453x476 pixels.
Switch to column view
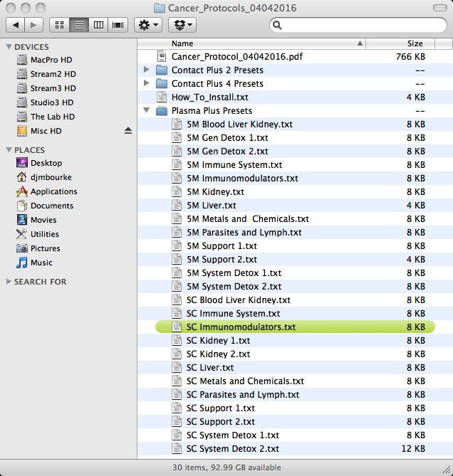98,25
